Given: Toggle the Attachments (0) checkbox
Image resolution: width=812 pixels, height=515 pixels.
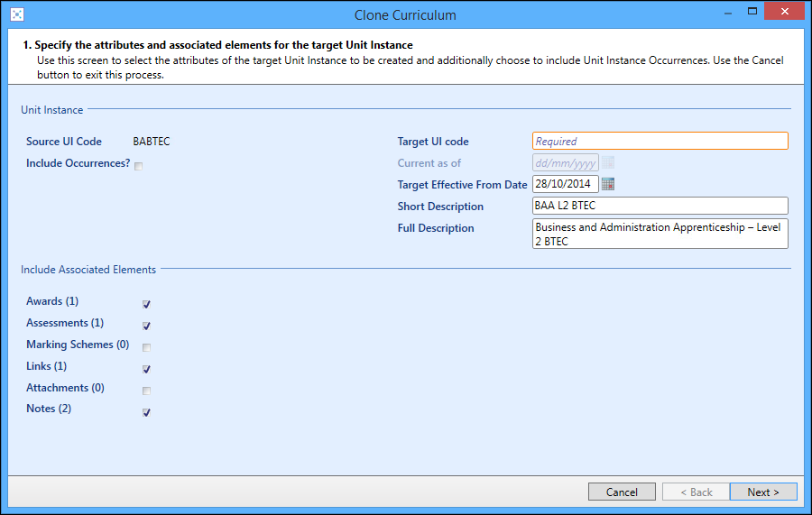Looking at the screenshot, I should point(146,391).
